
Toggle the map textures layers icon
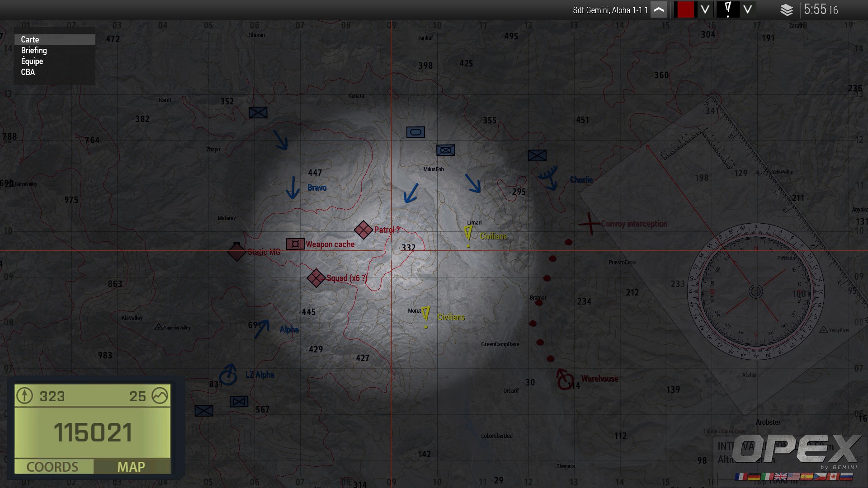[786, 10]
